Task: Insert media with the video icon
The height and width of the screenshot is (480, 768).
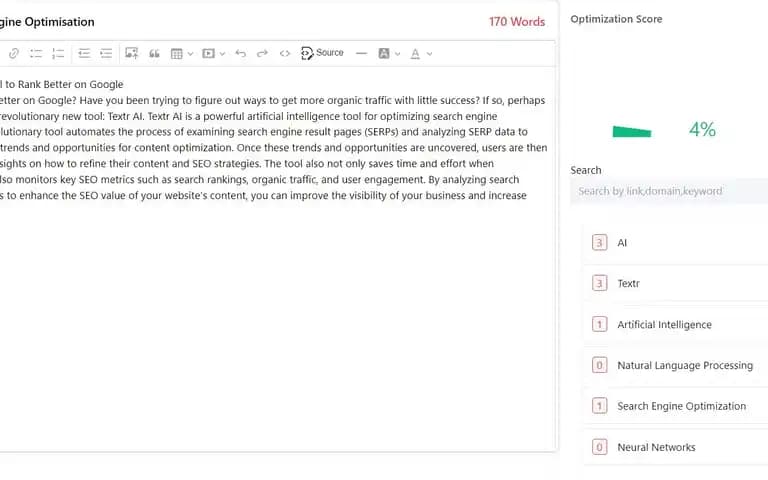Action: tap(208, 53)
